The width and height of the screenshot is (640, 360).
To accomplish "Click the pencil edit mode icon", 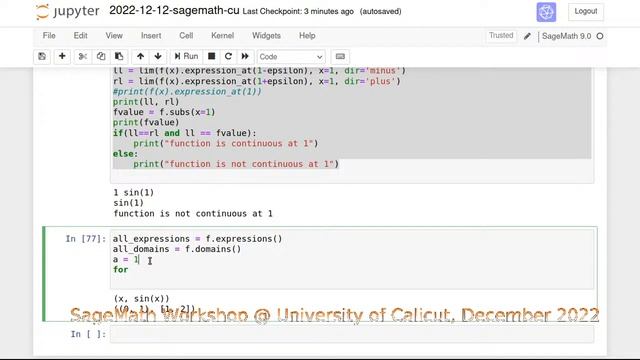I will [x=527, y=36].
